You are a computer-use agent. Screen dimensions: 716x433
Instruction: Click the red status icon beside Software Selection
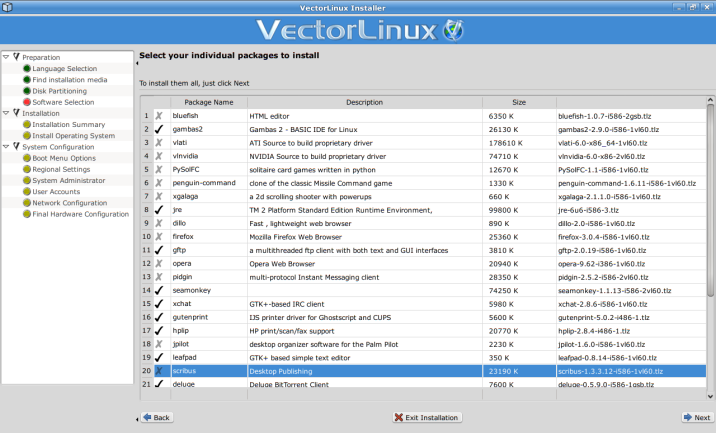26,102
